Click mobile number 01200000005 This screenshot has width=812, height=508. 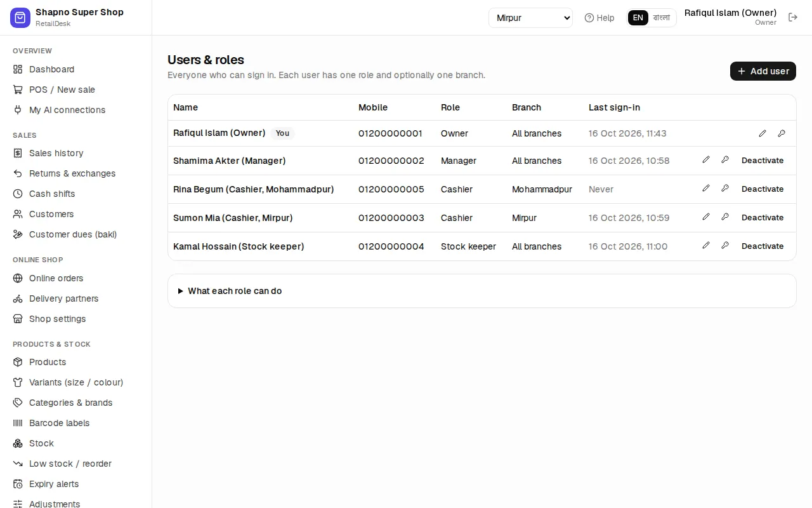391,189
